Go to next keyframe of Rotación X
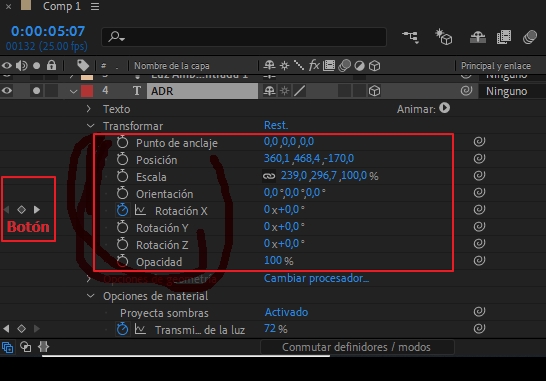 [x=37, y=210]
